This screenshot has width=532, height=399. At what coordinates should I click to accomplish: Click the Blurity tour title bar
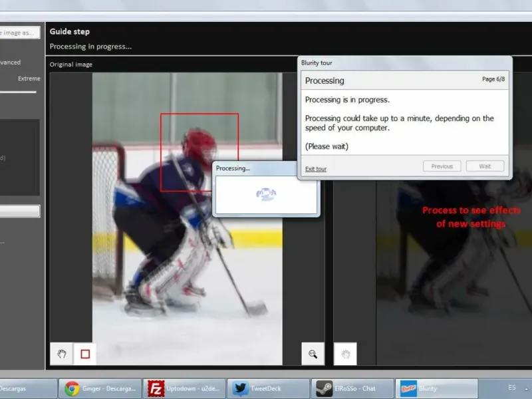pos(405,63)
